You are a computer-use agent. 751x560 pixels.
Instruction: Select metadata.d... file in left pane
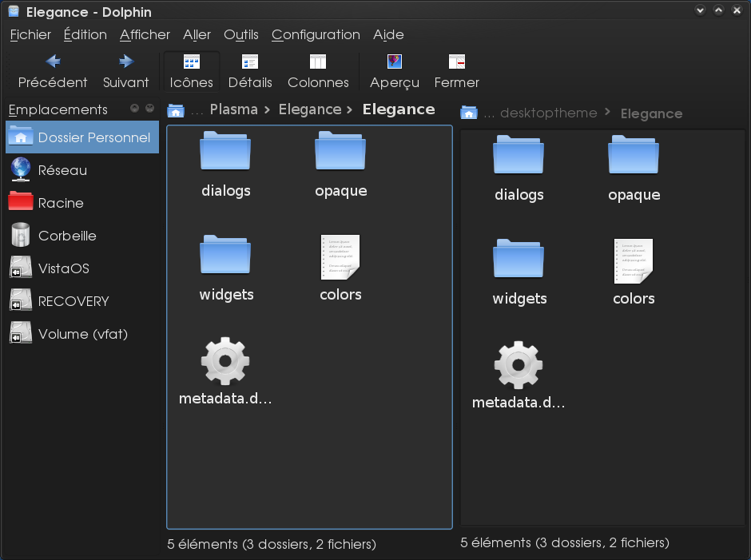[225, 371]
